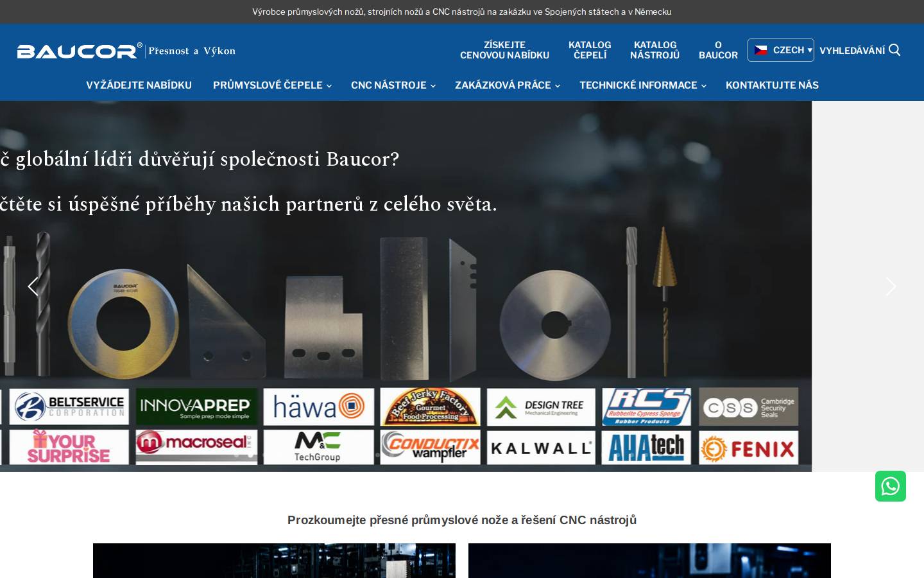The image size is (924, 578).
Task: Click slide headline about globální lídři
Action: click(200, 159)
